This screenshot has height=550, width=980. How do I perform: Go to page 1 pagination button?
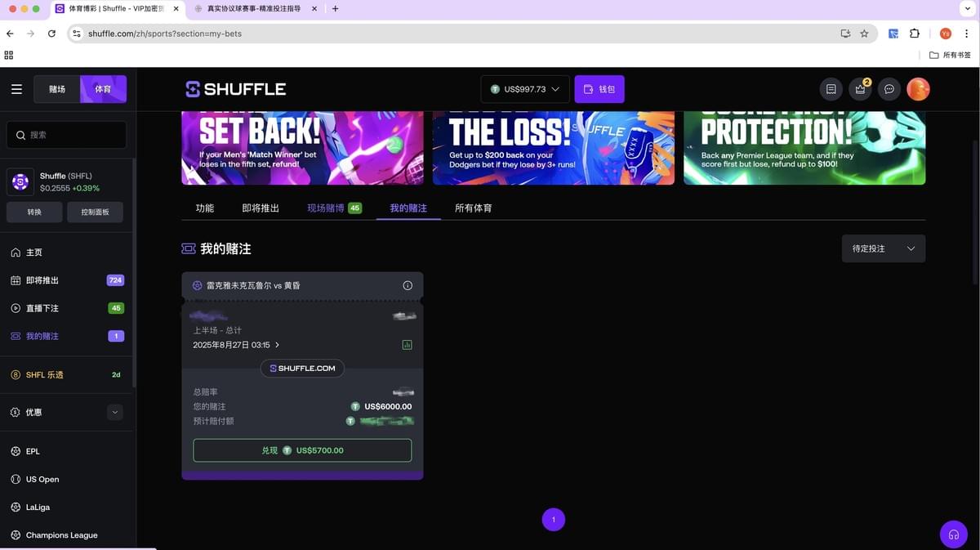(554, 520)
